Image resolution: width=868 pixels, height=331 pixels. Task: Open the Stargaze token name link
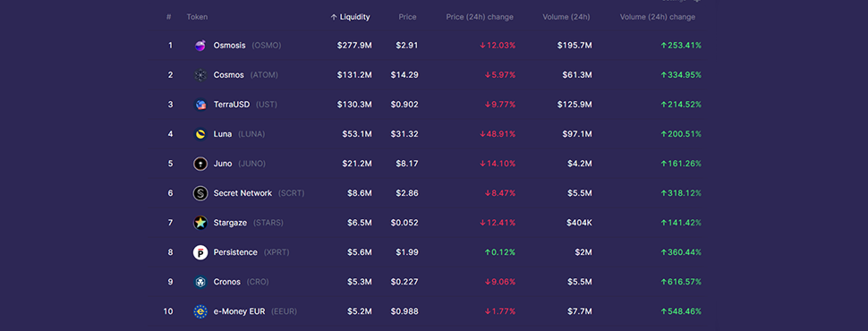click(x=230, y=223)
